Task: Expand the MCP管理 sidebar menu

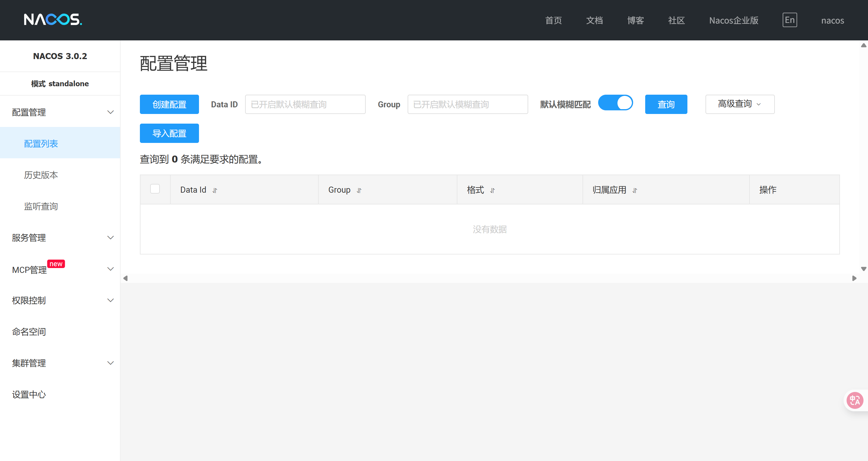Action: click(60, 269)
